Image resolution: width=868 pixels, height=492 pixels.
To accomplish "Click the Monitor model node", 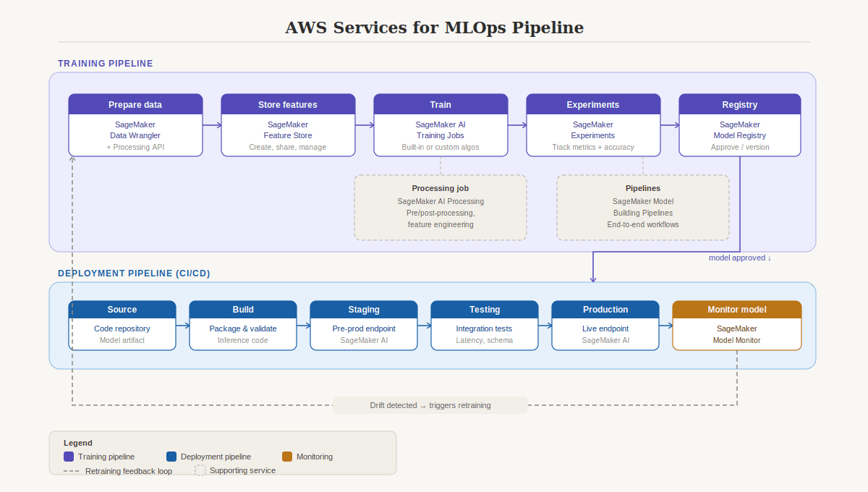I will [x=737, y=324].
